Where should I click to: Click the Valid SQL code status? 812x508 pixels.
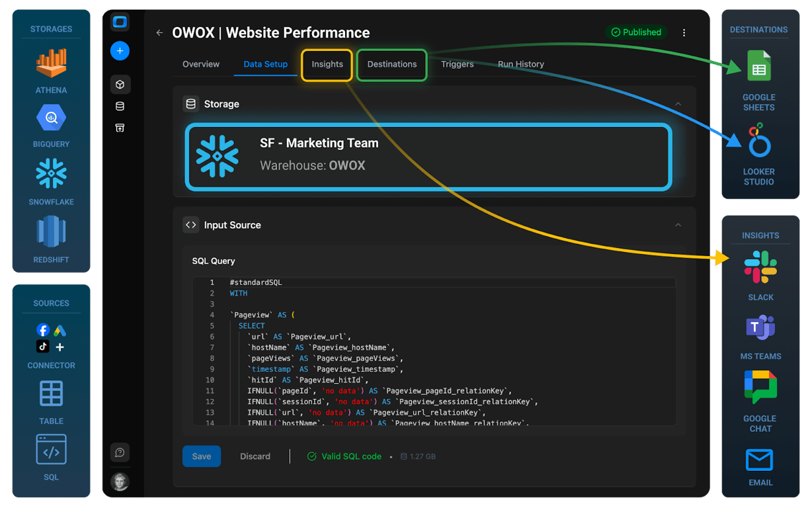click(345, 456)
